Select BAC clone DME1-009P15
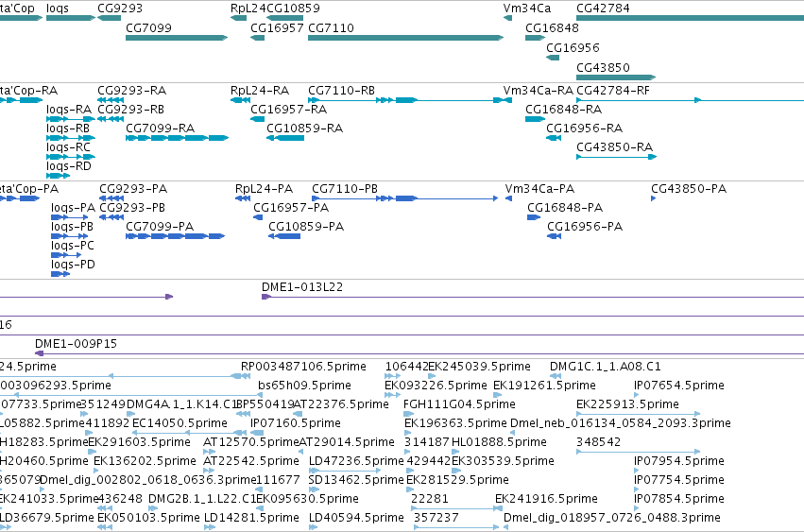The image size is (804, 532). click(419, 353)
